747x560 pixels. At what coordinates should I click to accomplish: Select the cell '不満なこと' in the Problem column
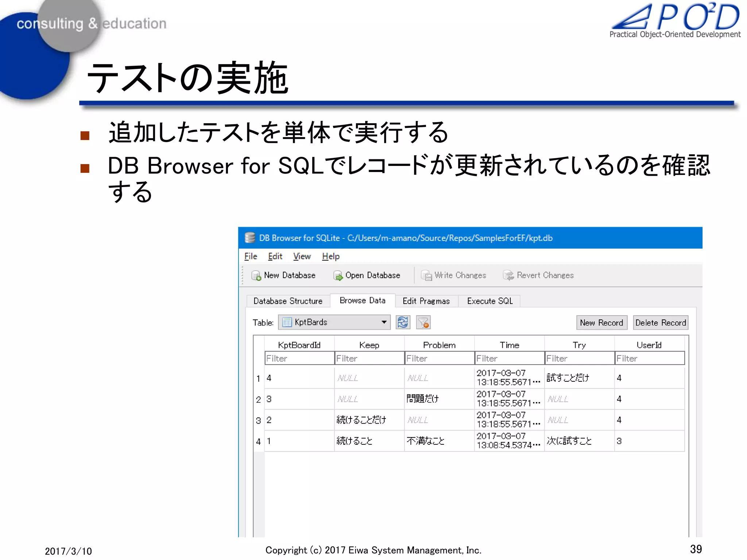(439, 441)
